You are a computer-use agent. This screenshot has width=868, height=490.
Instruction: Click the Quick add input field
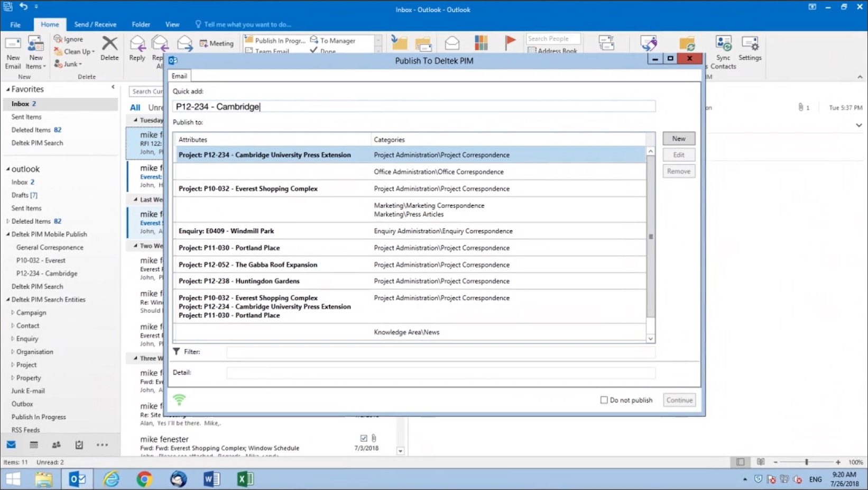pyautogui.click(x=414, y=106)
